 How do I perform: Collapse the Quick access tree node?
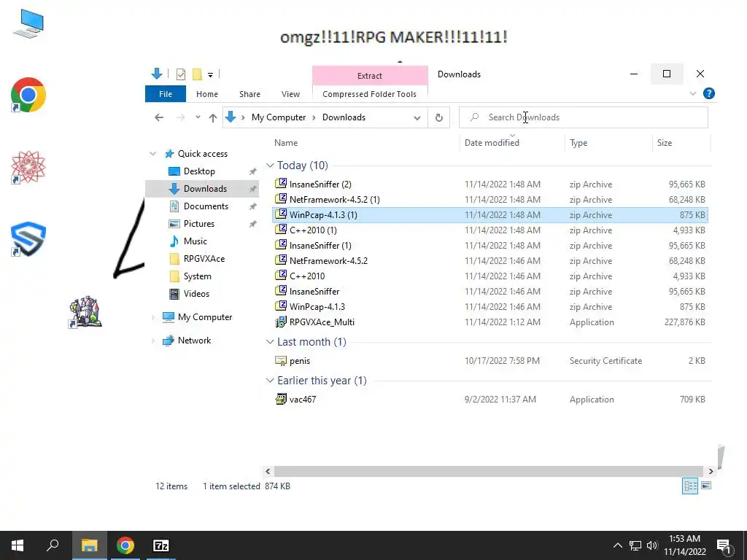tap(153, 153)
